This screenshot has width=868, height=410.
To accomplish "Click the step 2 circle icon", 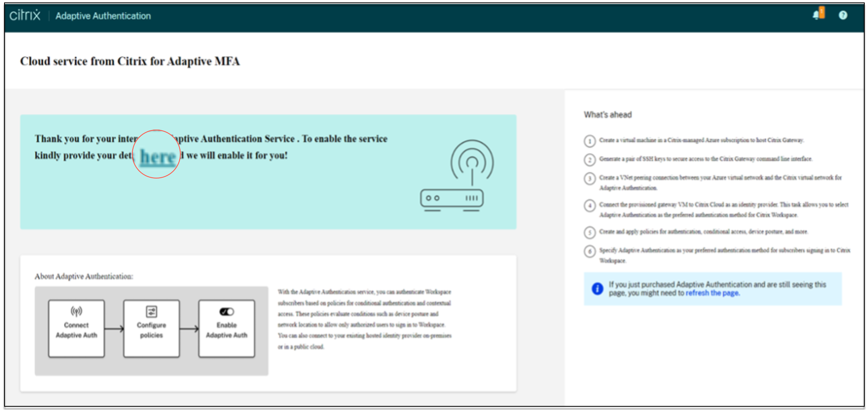I will pyautogui.click(x=590, y=159).
